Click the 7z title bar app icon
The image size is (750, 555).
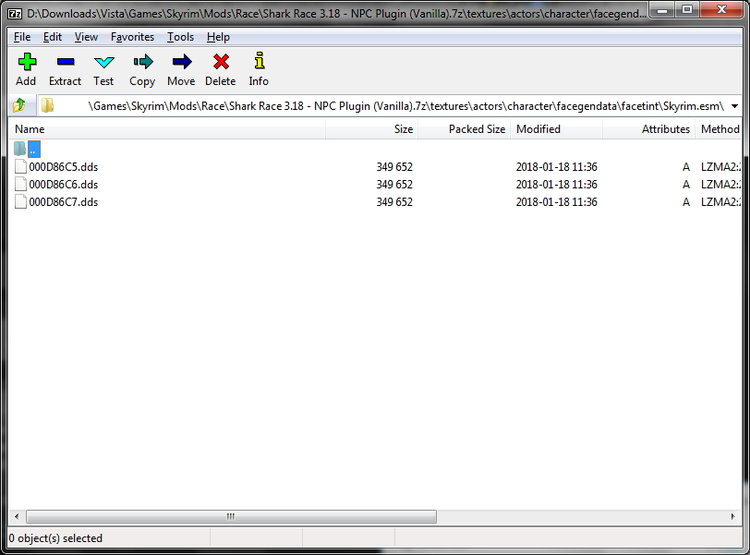pos(15,13)
